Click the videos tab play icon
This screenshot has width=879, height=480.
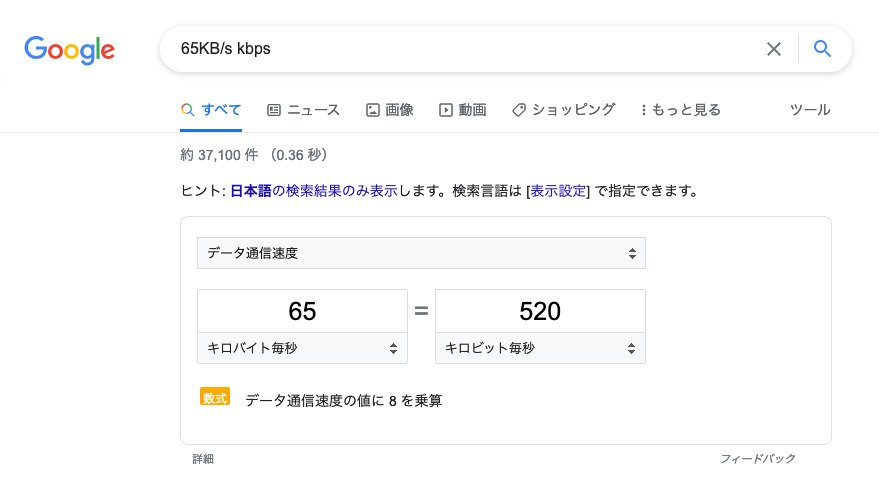point(446,110)
